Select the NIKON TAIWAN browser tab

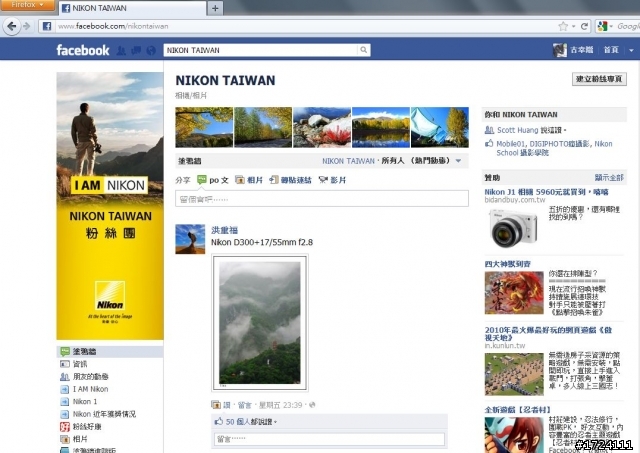click(x=133, y=8)
